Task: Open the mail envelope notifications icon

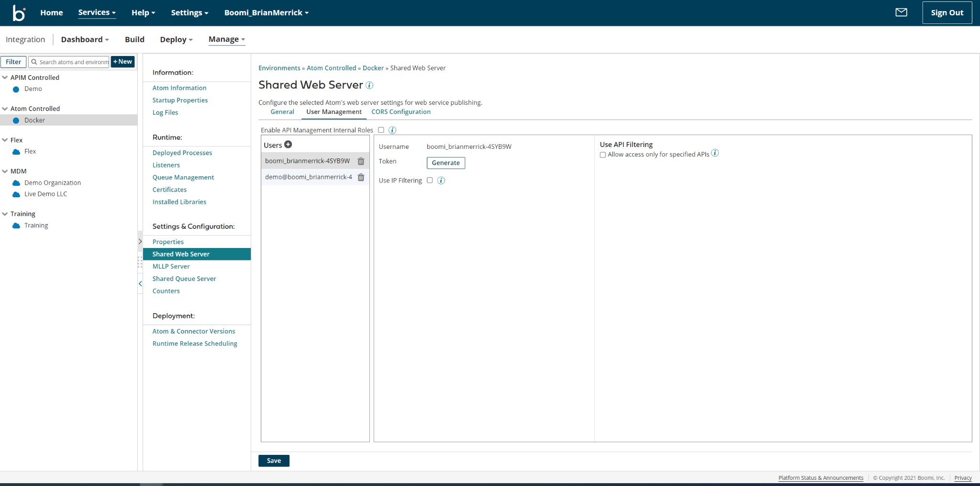Action: 901,12
